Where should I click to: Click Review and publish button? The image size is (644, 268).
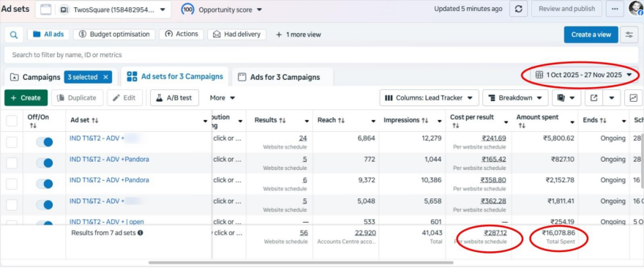[566, 9]
